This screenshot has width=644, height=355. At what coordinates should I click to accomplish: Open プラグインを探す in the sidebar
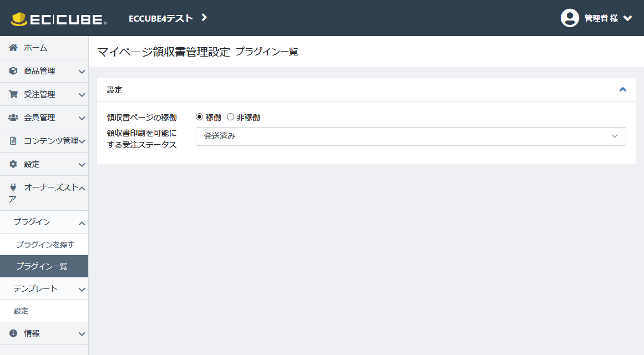(x=45, y=244)
